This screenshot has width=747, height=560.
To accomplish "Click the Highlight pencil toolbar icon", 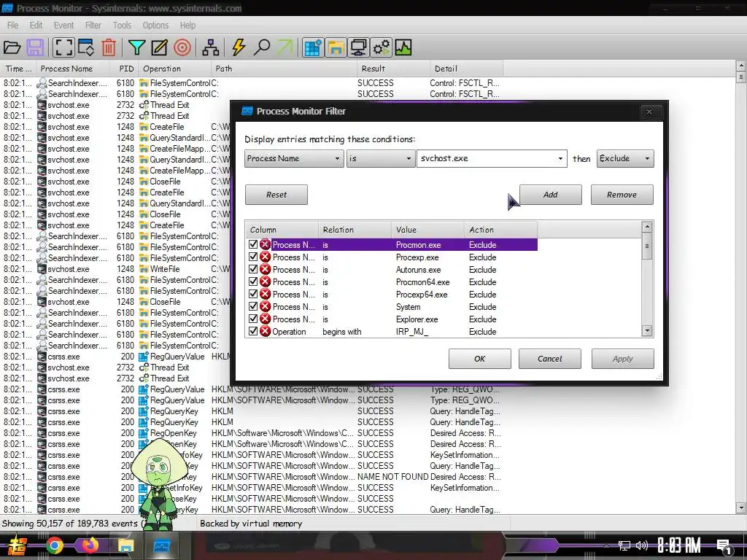I will pos(159,47).
